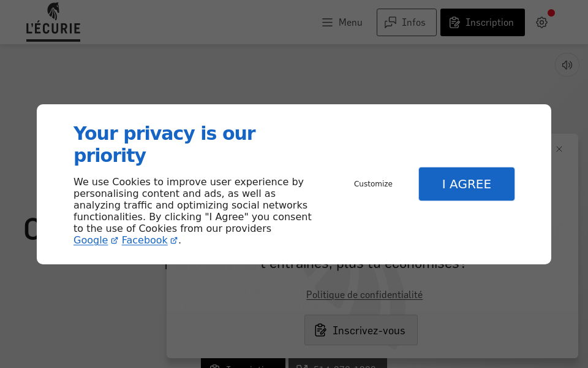588x368 pixels.
Task: Open the settings gear icon
Action: [541, 23]
